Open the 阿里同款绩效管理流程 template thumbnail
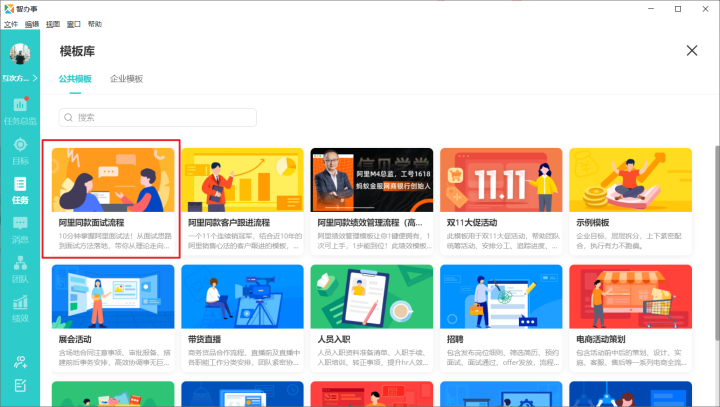This screenshot has height=407, width=720. click(x=371, y=180)
